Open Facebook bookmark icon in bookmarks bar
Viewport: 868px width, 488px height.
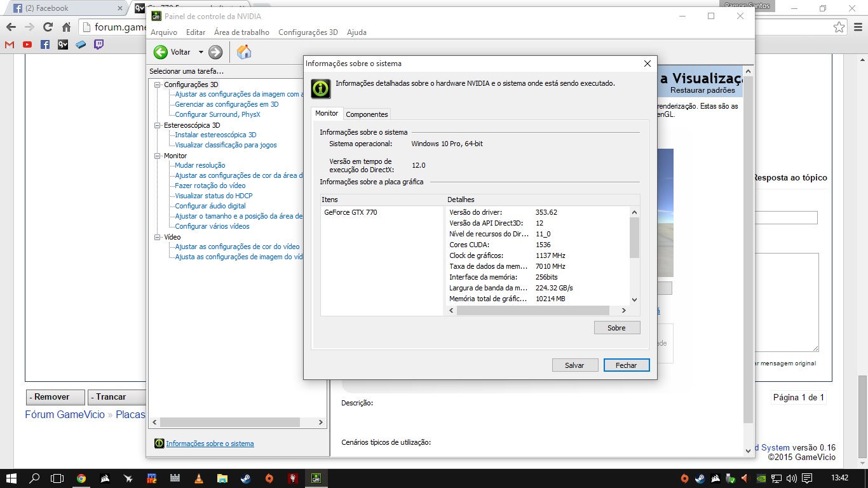(45, 44)
